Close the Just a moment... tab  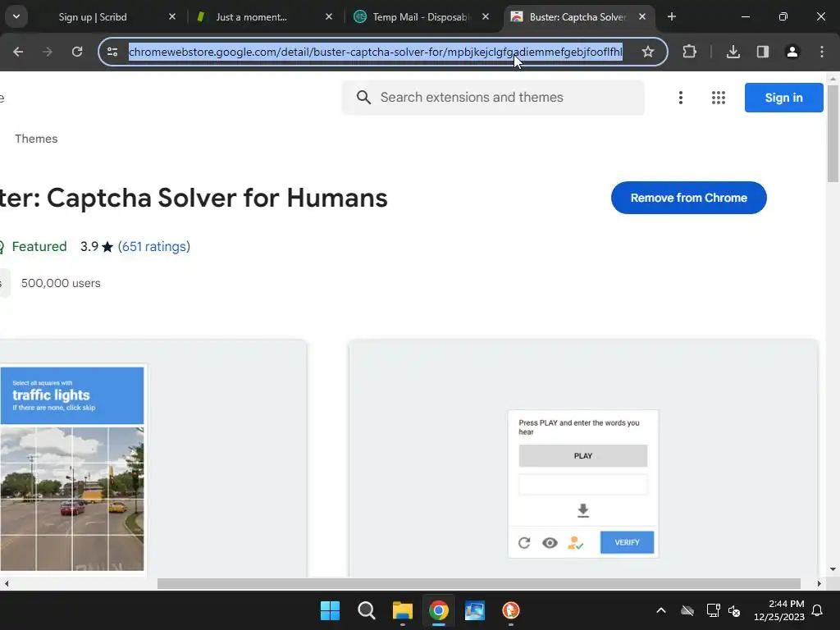[x=329, y=16]
